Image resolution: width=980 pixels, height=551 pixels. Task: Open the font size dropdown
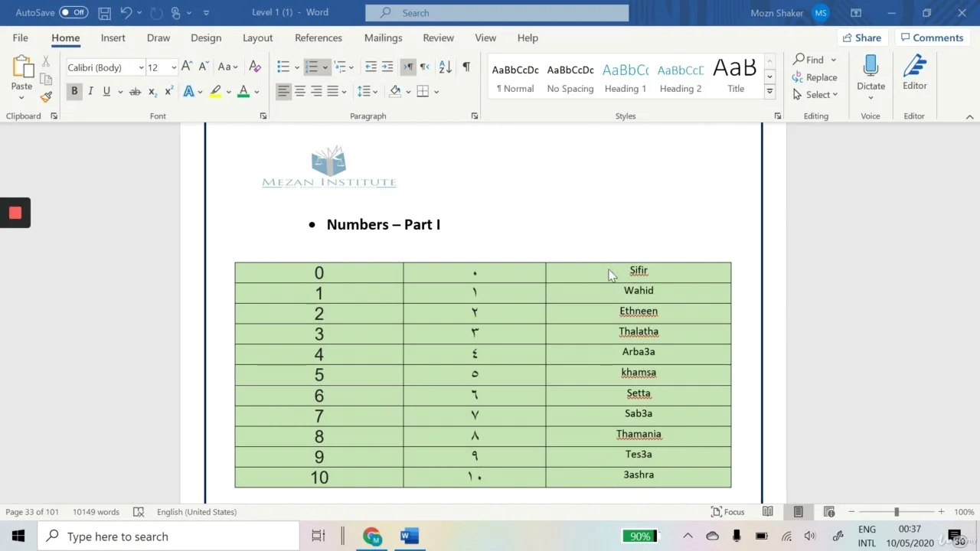pos(174,67)
